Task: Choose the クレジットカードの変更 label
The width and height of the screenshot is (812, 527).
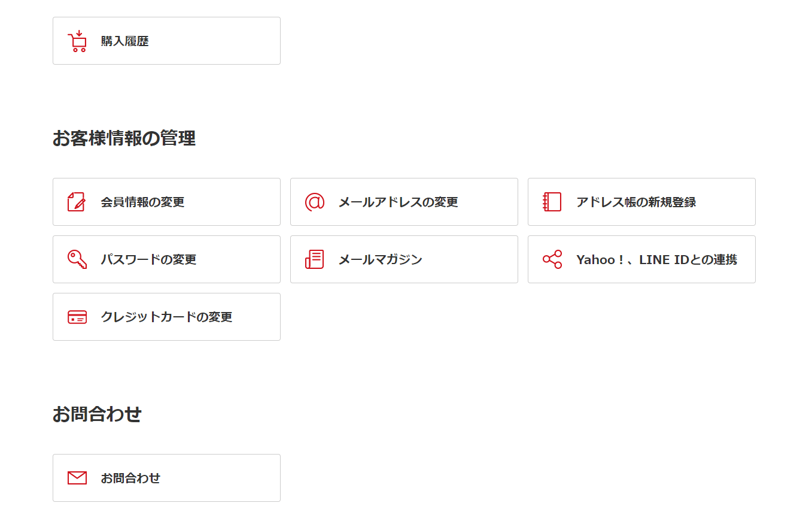Action: 166,317
